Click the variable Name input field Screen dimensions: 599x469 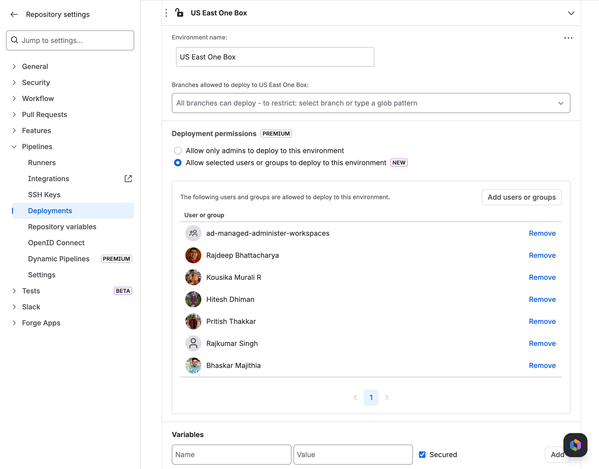[x=232, y=454]
